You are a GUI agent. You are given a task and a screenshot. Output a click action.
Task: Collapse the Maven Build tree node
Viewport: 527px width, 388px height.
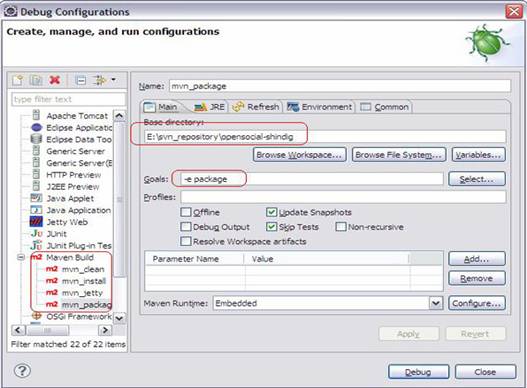(21, 257)
